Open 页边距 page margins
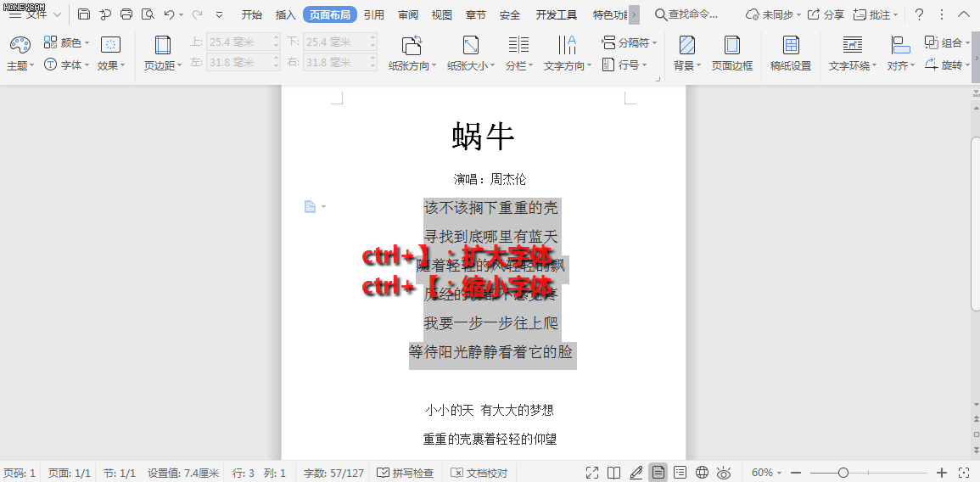Viewport: 980px width, 482px height. click(x=163, y=53)
